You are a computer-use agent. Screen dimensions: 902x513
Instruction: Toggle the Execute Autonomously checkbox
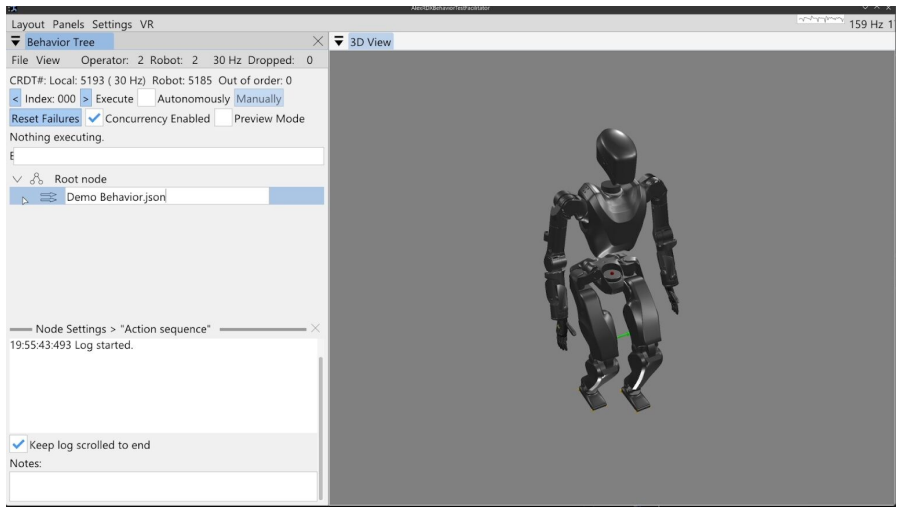[146, 98]
